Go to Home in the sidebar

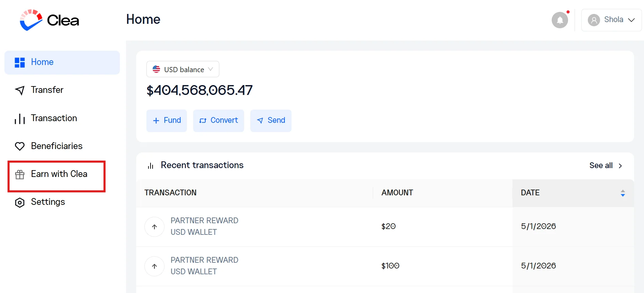pos(62,63)
